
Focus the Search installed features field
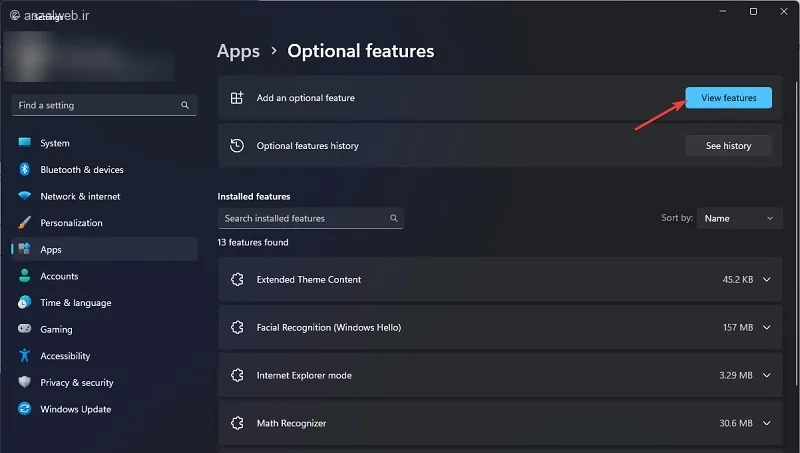(310, 218)
